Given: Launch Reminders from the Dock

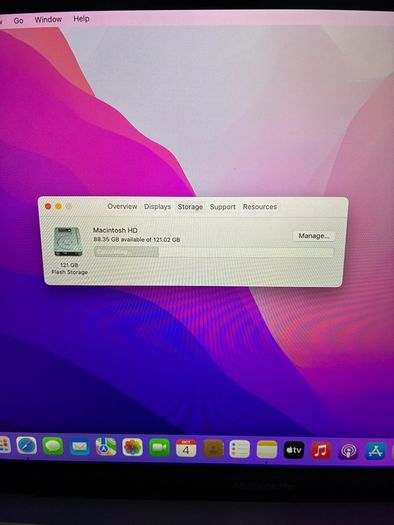Looking at the screenshot, I should click(240, 449).
